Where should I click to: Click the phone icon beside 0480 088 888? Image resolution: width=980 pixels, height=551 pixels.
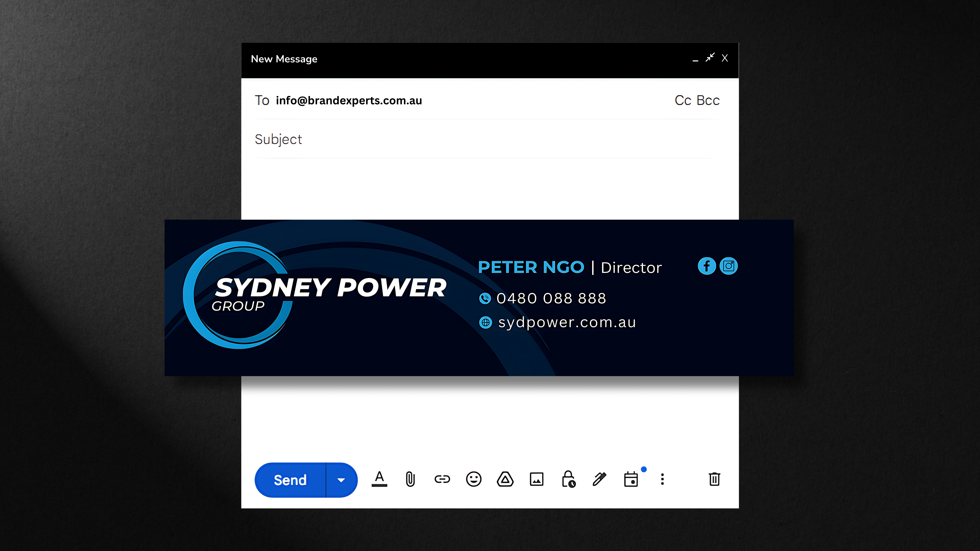click(485, 298)
